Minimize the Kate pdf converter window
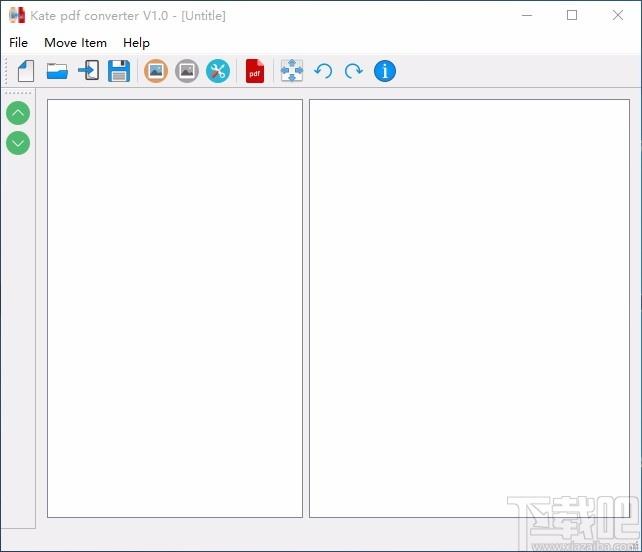The image size is (642, 552). coord(527,16)
